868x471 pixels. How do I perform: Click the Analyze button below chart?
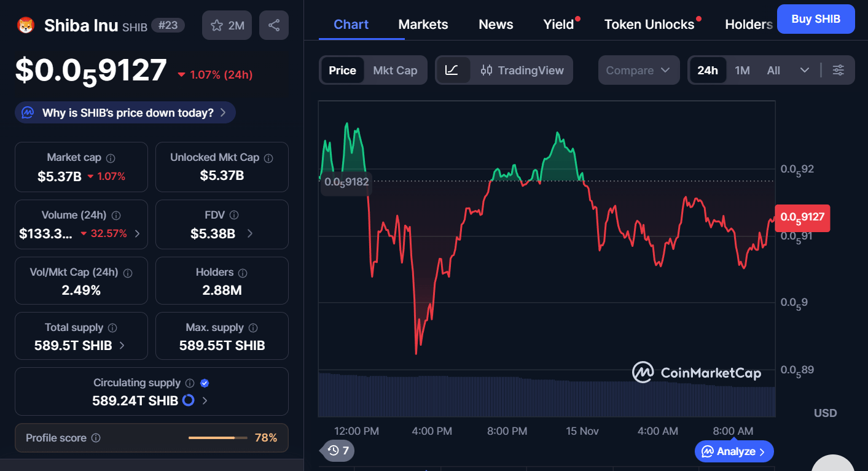734,451
